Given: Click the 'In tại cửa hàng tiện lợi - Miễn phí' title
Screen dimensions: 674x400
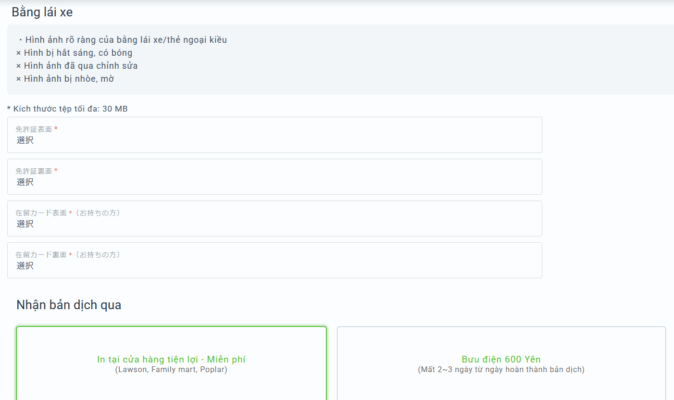Looking at the screenshot, I should click(171, 359).
